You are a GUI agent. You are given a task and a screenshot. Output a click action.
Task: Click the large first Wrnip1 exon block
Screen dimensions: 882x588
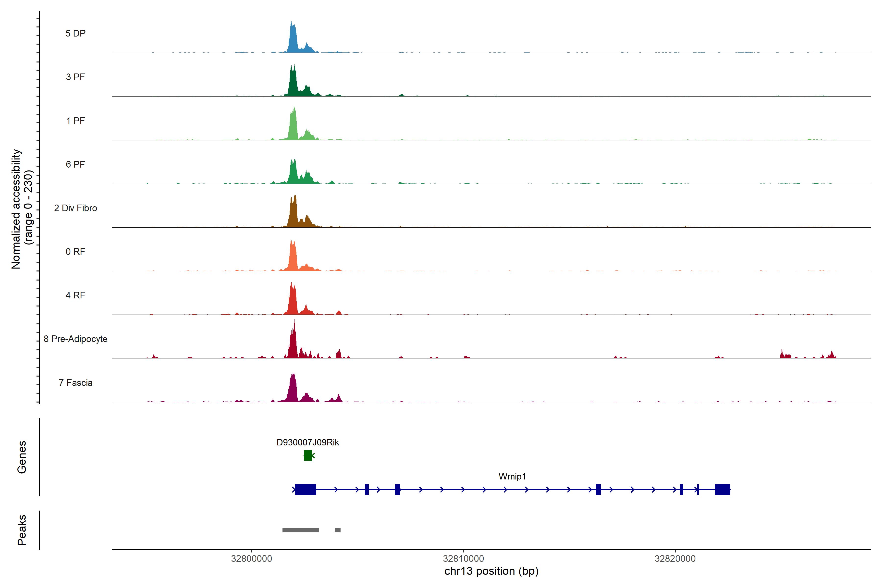click(305, 489)
